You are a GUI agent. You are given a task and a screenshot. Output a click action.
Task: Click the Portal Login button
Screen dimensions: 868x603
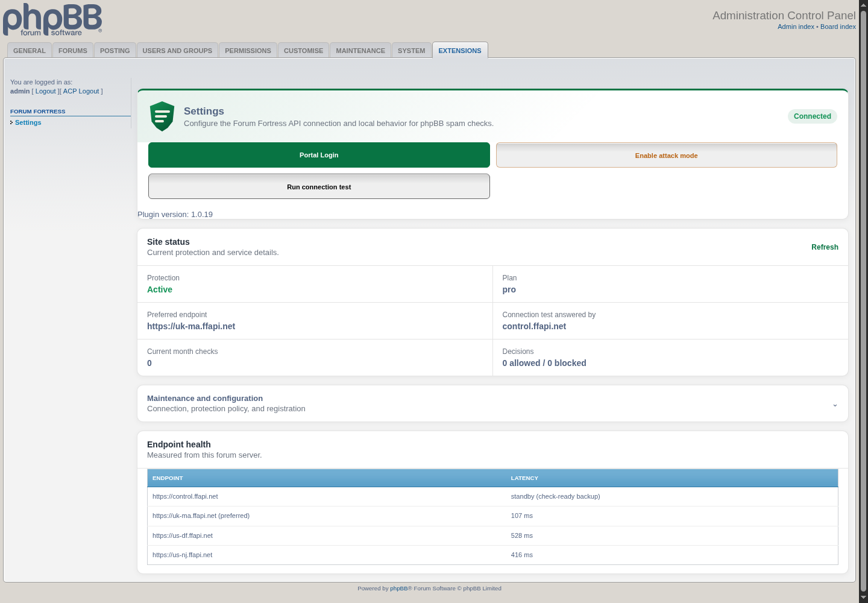coord(319,155)
